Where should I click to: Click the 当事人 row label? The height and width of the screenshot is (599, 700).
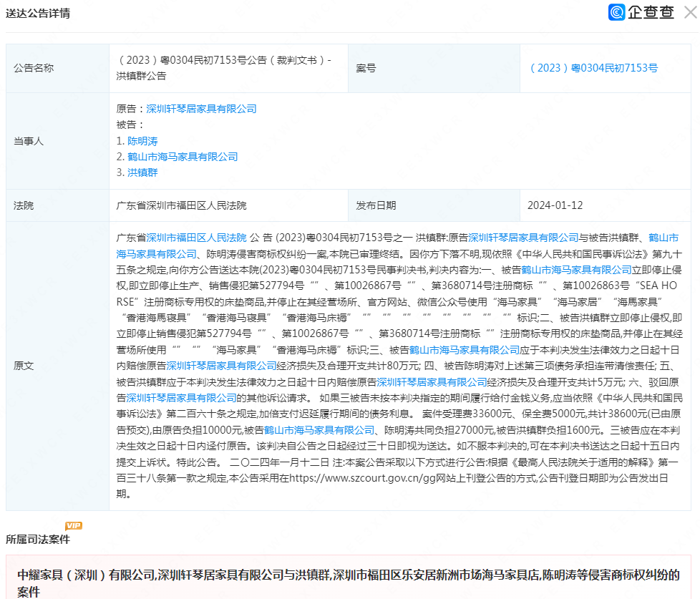(x=29, y=141)
